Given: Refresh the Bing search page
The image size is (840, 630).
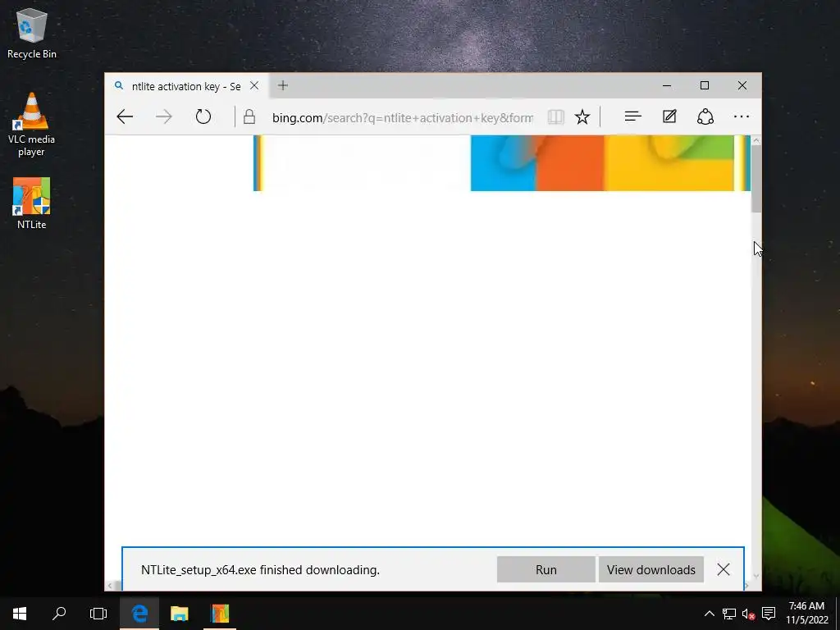Looking at the screenshot, I should 203,116.
